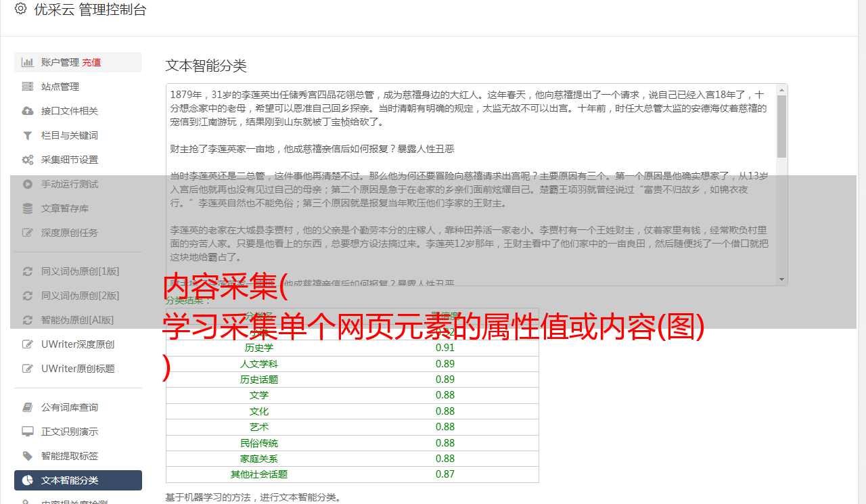Screen dimensions: 866x504
Task: Click the 人文学科 category cell
Action: pyautogui.click(x=259, y=364)
